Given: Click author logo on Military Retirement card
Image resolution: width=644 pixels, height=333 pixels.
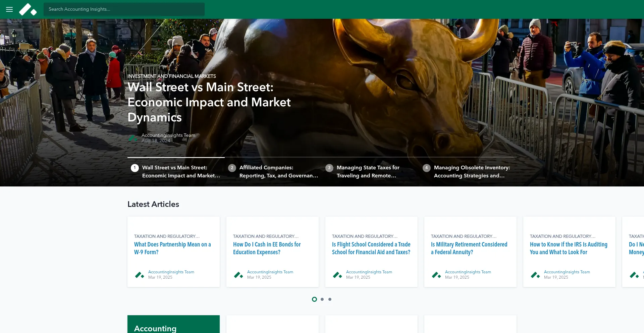Looking at the screenshot, I should (436, 275).
